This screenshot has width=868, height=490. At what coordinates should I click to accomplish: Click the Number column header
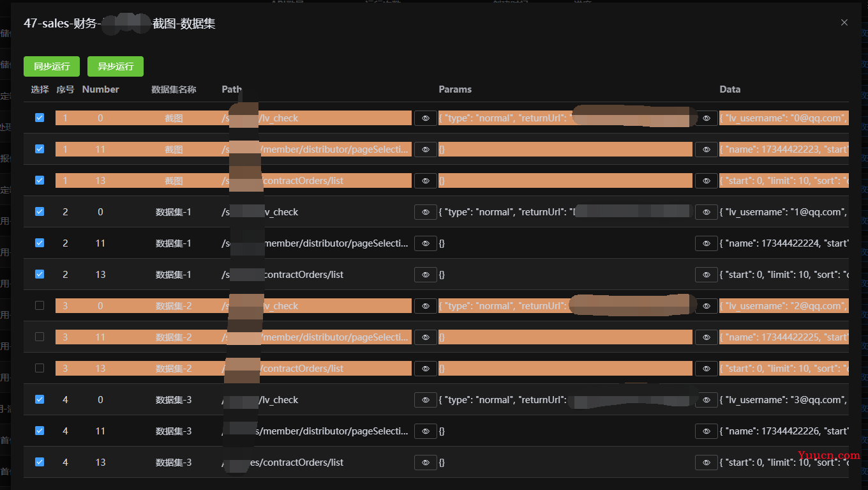[101, 89]
